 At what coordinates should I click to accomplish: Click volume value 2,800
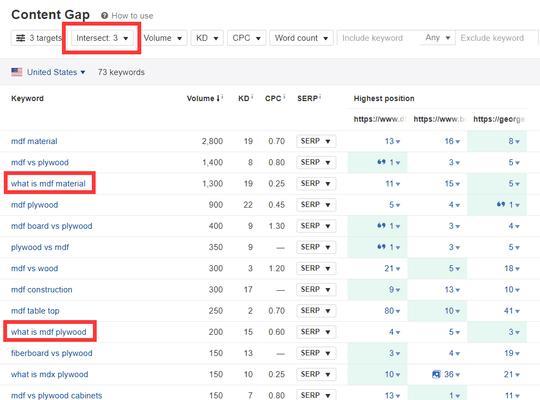[x=212, y=141]
